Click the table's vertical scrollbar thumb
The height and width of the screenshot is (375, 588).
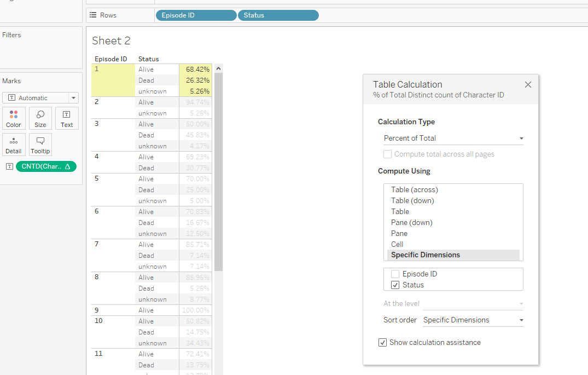tap(219, 170)
